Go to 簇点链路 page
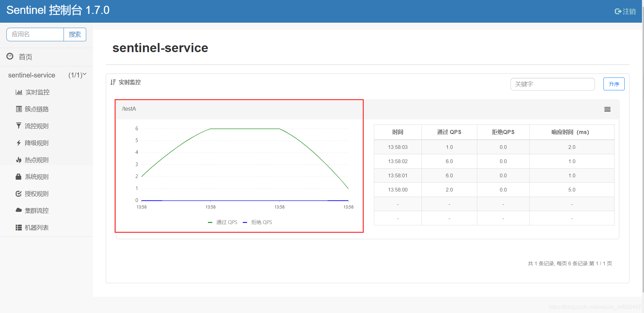 [x=37, y=109]
